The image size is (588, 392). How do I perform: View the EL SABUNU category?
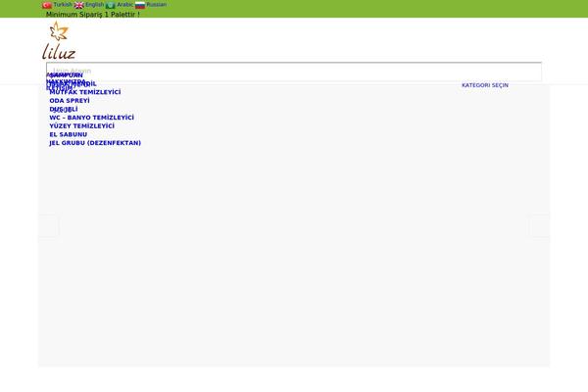[69, 134]
